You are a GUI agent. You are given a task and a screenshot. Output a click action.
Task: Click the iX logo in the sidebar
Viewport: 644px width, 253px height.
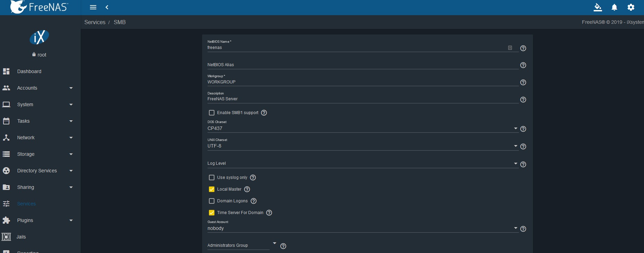[x=39, y=37]
